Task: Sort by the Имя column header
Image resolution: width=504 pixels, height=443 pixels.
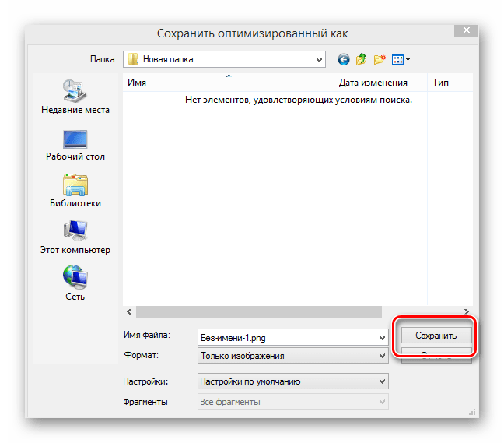Action: coord(228,83)
